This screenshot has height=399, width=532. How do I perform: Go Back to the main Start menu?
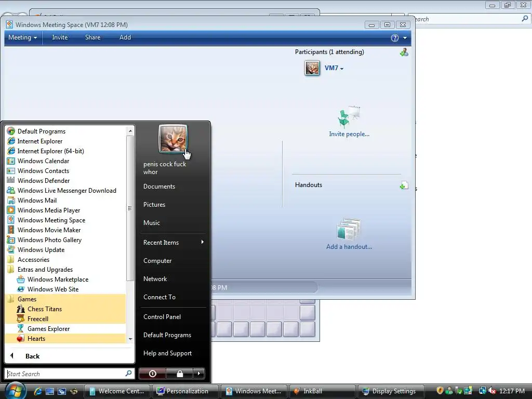coord(33,356)
